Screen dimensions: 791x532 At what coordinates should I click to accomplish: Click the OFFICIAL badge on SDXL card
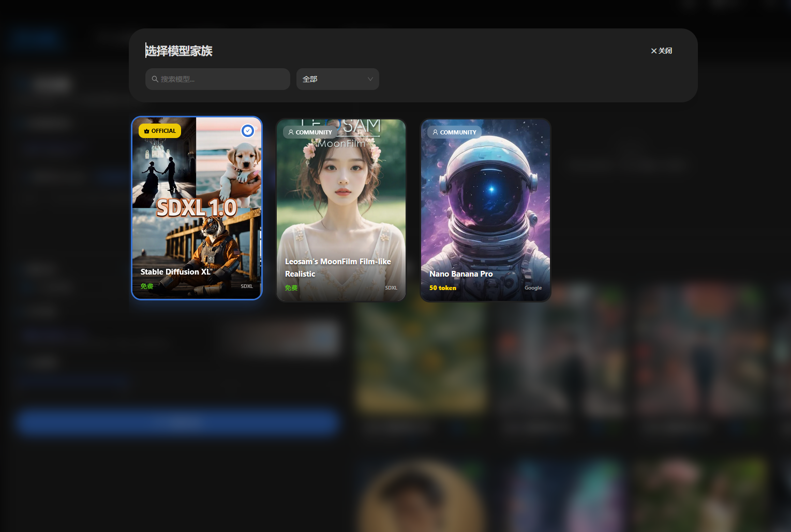[x=160, y=131]
